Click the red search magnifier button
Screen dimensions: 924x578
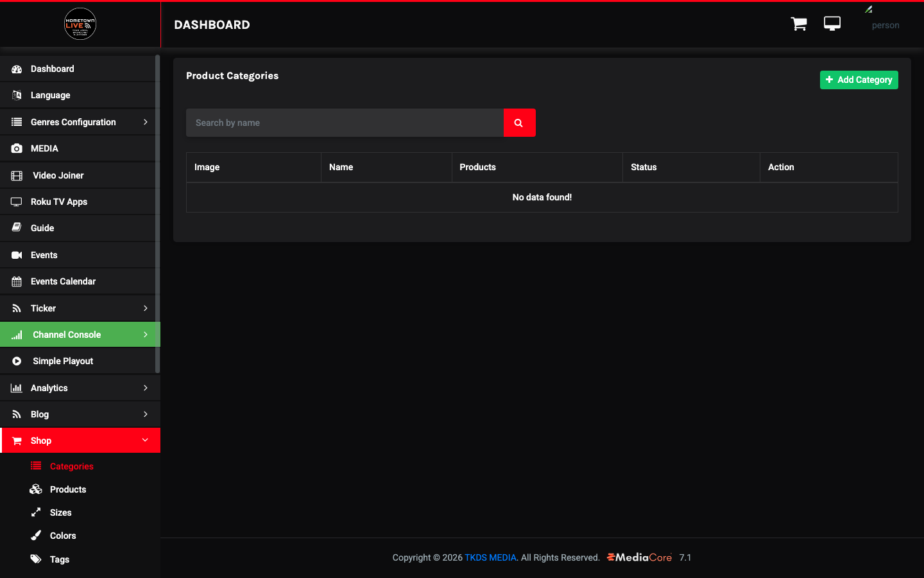(519, 123)
